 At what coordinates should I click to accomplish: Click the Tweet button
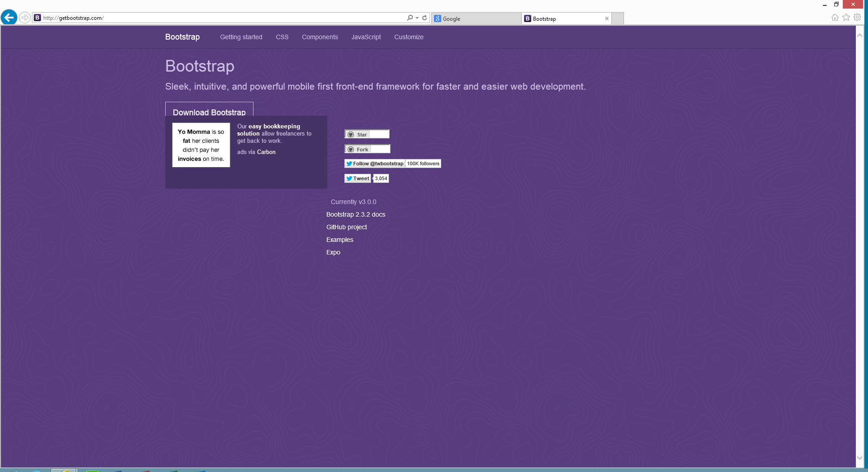[x=357, y=178]
